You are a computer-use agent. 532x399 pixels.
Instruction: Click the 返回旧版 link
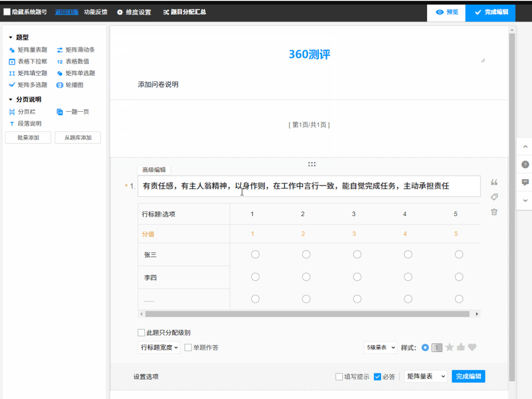click(67, 12)
